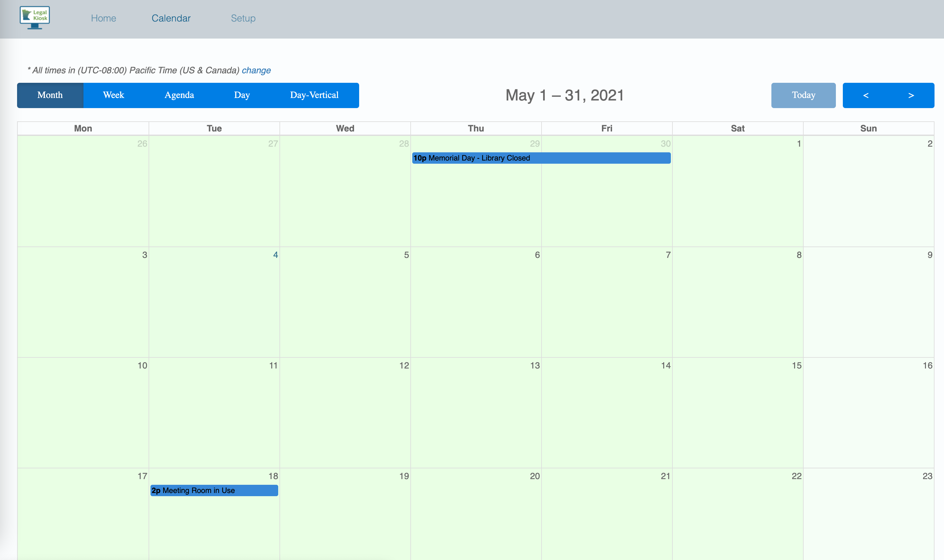Switch to Day-Vertical view

(x=315, y=95)
